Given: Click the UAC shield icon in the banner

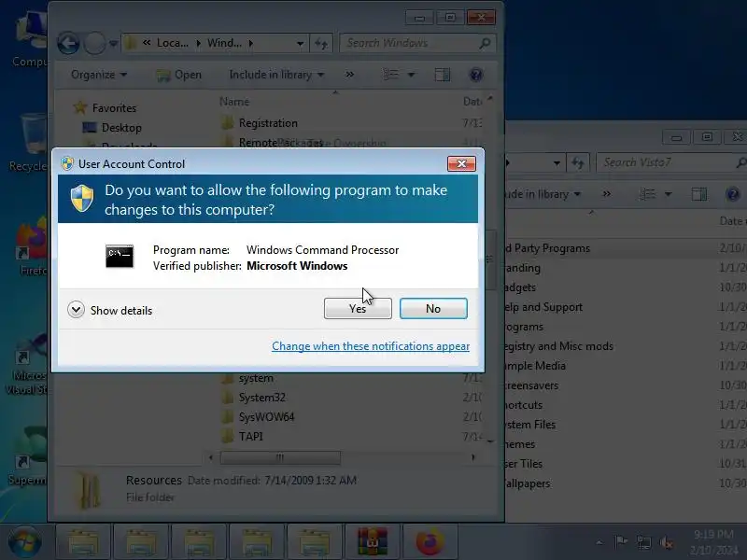Looking at the screenshot, I should (x=82, y=198).
